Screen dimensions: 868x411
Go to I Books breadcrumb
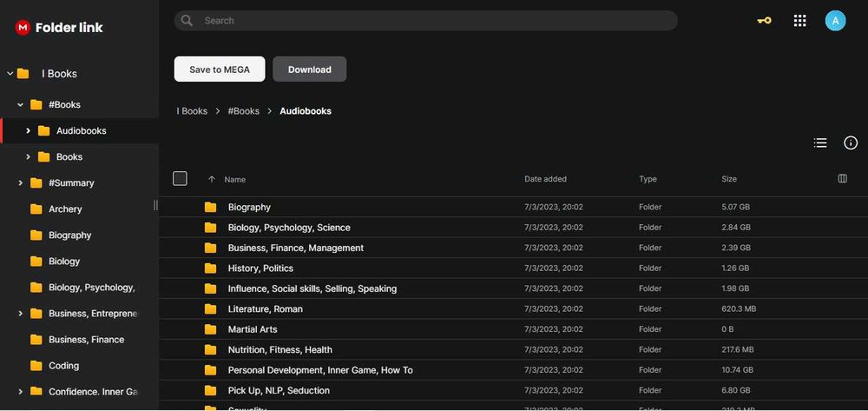tap(192, 111)
